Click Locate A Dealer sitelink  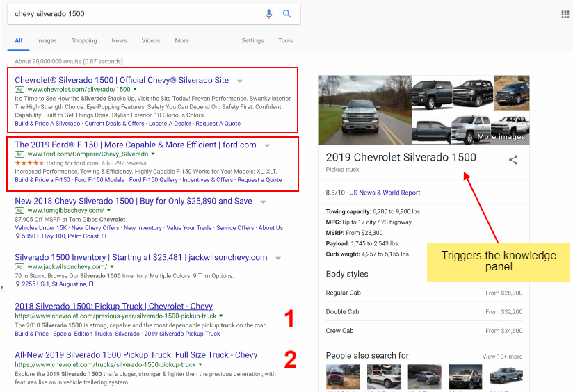(170, 124)
